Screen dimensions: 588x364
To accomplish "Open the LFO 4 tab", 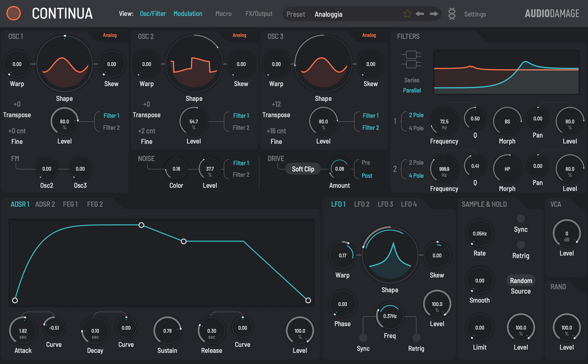I will click(x=409, y=204).
